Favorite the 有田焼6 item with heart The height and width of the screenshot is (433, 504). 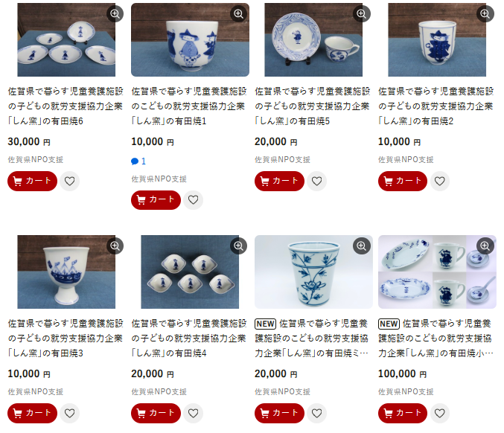[70, 182]
